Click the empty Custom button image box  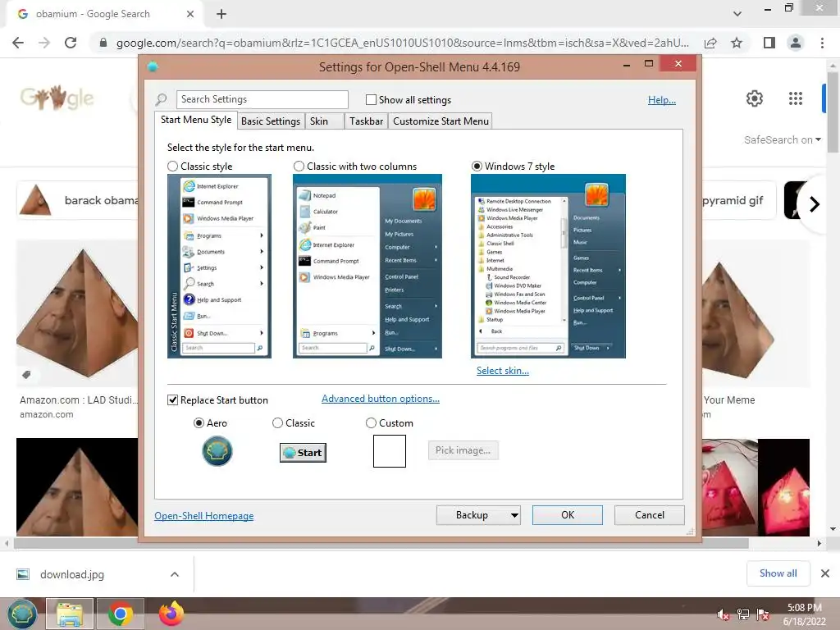click(x=390, y=451)
